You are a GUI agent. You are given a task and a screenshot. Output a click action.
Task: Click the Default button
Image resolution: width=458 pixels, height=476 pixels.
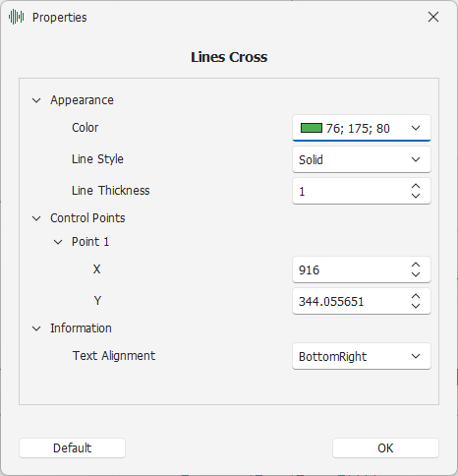(x=72, y=448)
